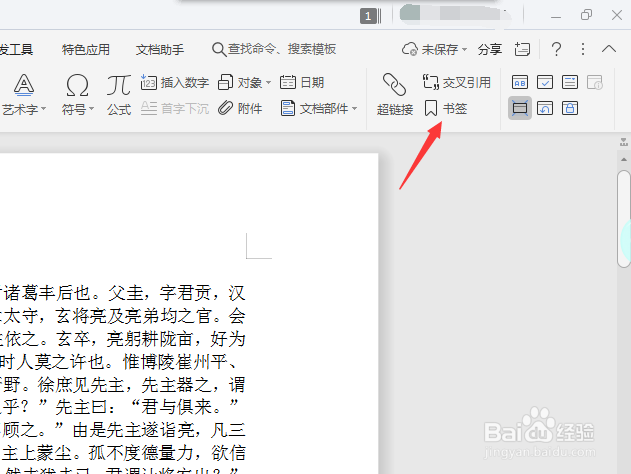Screen dimensions: 631x474
Task: Collapse the ribbon with the up chevron
Action: (x=609, y=49)
